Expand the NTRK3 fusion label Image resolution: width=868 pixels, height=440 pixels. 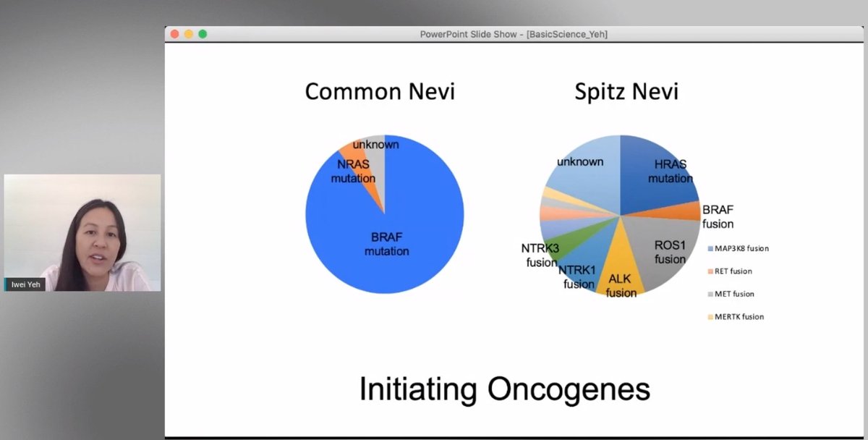click(539, 255)
